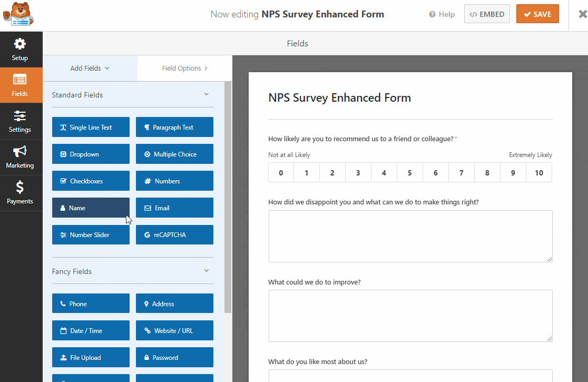The image size is (588, 382).
Task: Click the 'Extremely Likely' label
Action: (x=530, y=155)
